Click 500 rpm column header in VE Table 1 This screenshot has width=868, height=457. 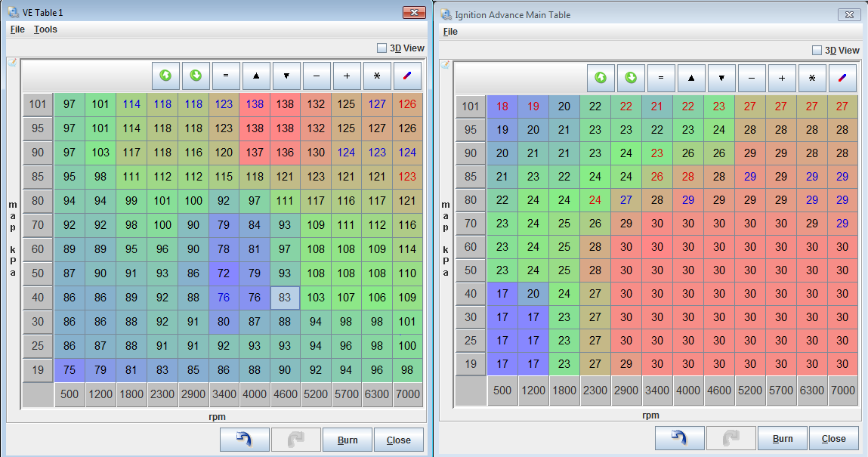click(x=70, y=394)
